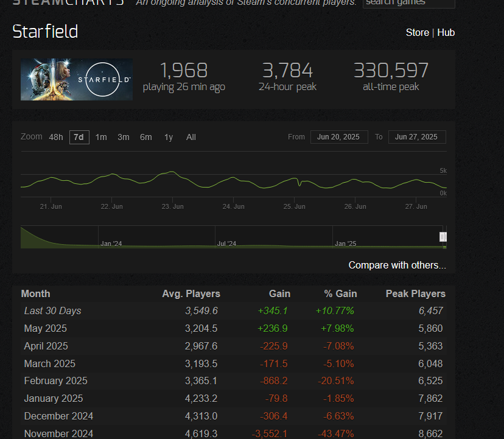The width and height of the screenshot is (504, 439).
Task: Select the February 2025 row label
Action: (55, 381)
